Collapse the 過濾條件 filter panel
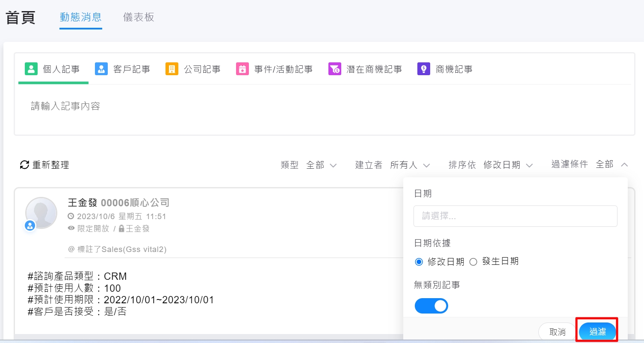Screen dimensions: 644x343 (624, 164)
